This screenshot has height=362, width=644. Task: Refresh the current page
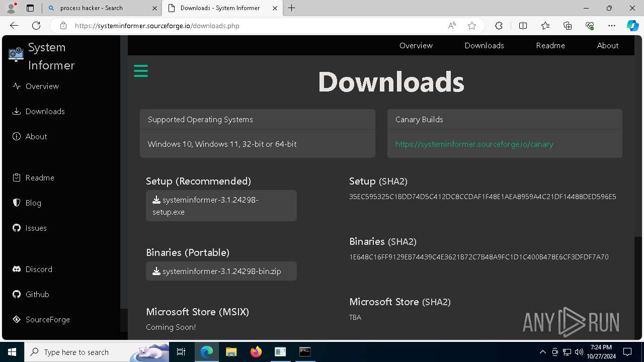coord(36,26)
